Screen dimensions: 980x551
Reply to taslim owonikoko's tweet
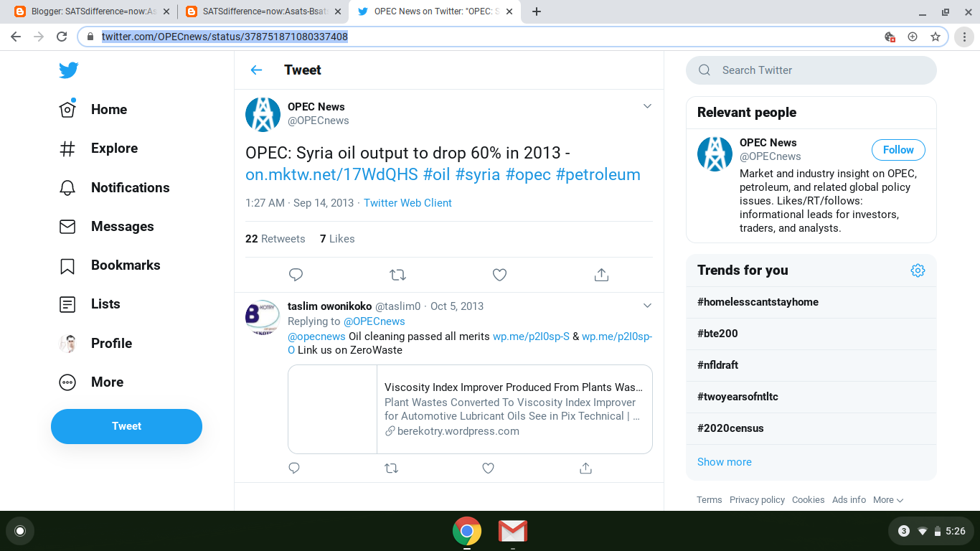click(x=294, y=468)
